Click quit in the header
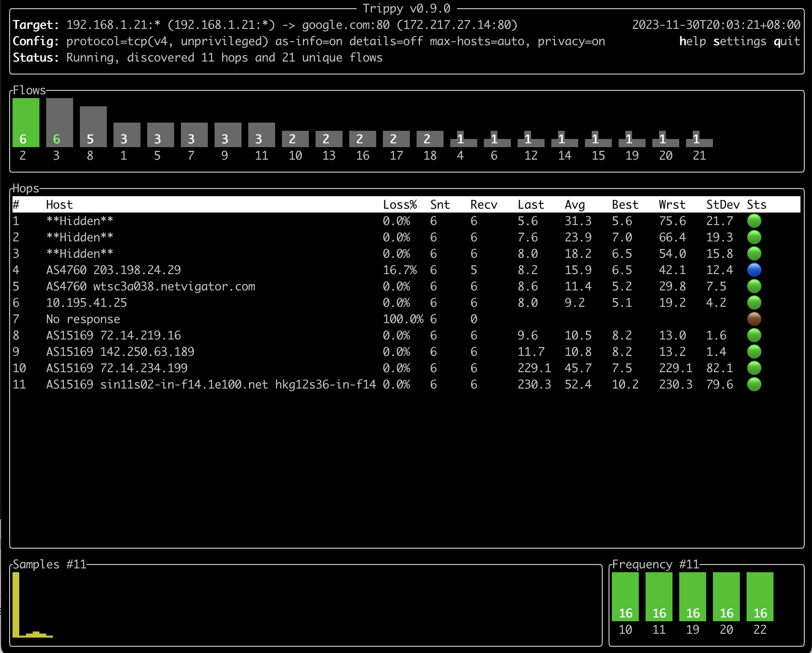Screen dimensions: 812x653 click(x=787, y=41)
